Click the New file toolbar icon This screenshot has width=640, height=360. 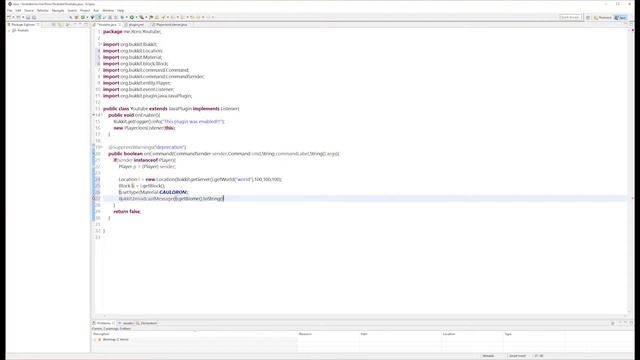(x=9, y=18)
